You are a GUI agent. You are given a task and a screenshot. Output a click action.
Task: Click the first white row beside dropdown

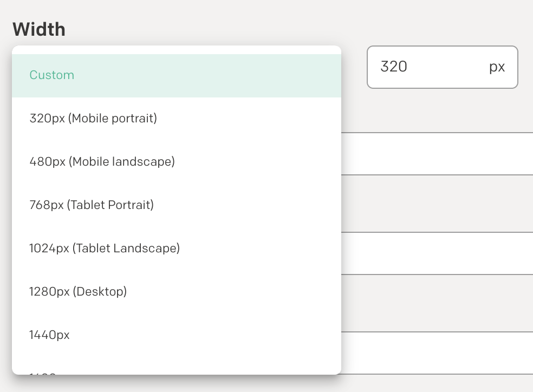(437, 154)
